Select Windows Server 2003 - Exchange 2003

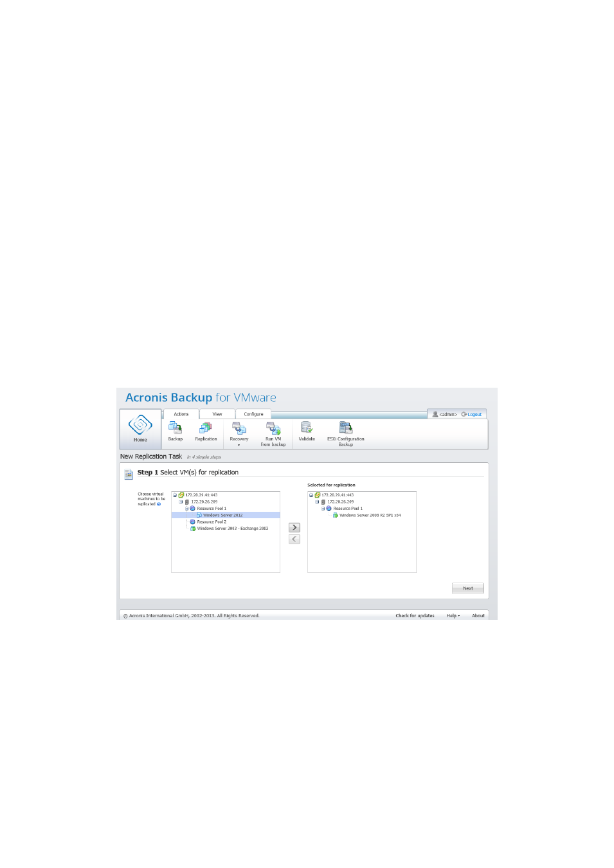(x=233, y=529)
